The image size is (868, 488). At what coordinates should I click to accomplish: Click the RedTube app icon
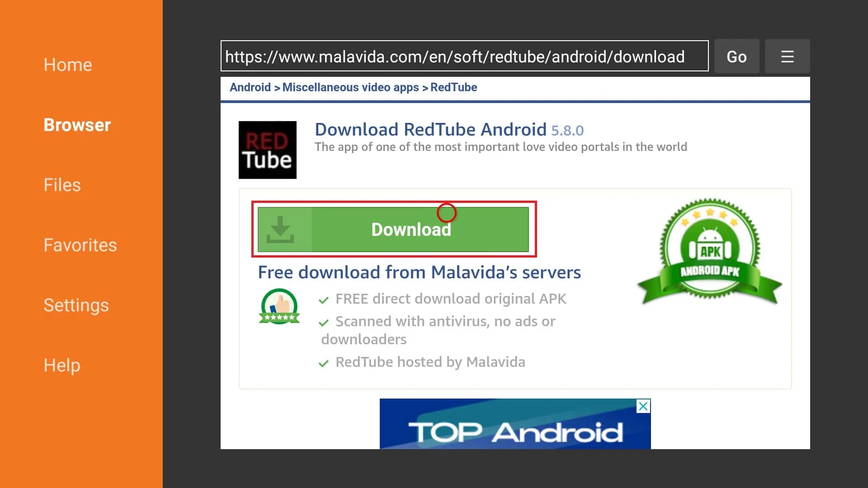(x=267, y=150)
